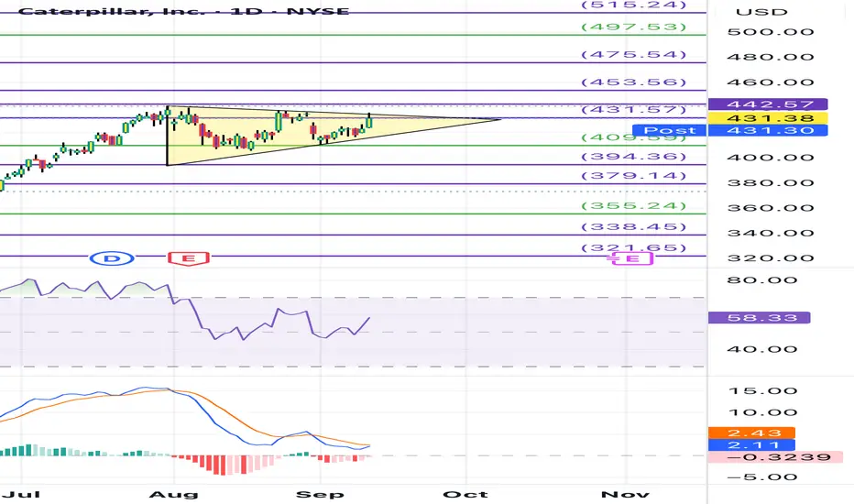Viewport: 854px width, 504px height.
Task: Click the USD currency label
Action: (761, 12)
